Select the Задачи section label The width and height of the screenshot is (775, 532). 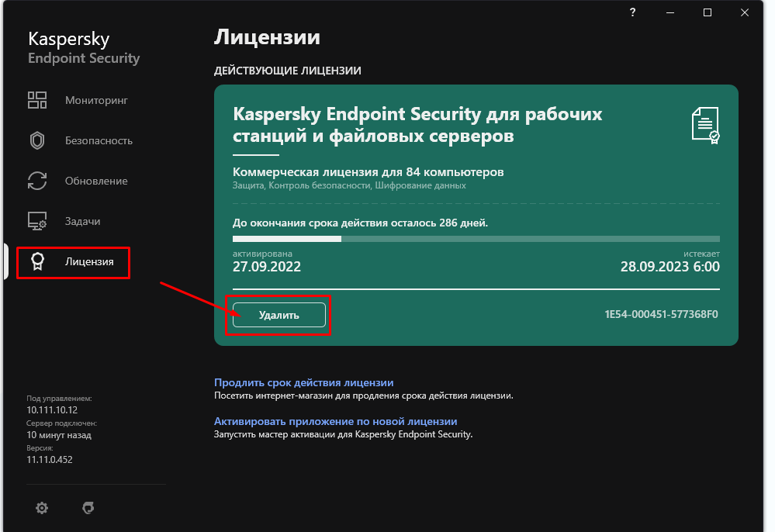point(83,221)
